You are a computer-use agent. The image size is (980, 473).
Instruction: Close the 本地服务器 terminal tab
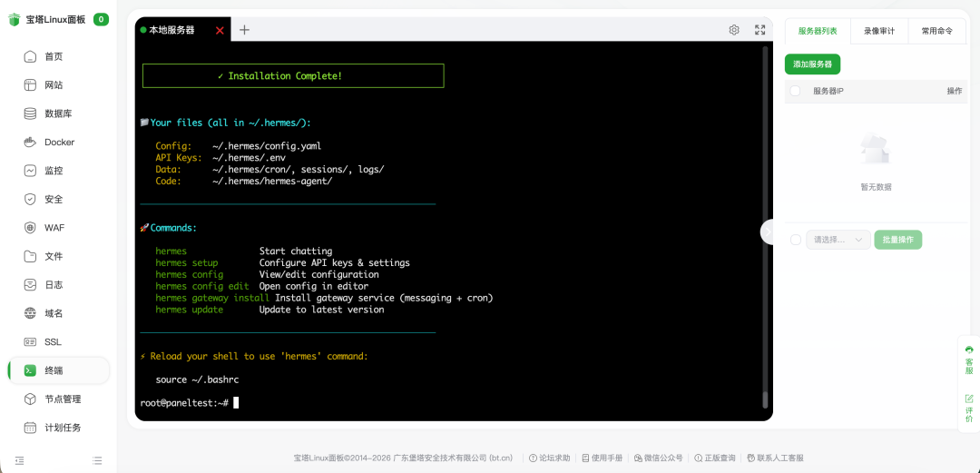(220, 30)
